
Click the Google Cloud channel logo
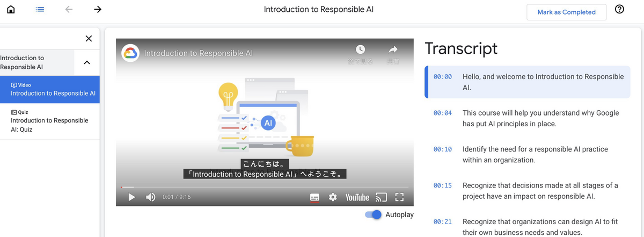tap(130, 53)
